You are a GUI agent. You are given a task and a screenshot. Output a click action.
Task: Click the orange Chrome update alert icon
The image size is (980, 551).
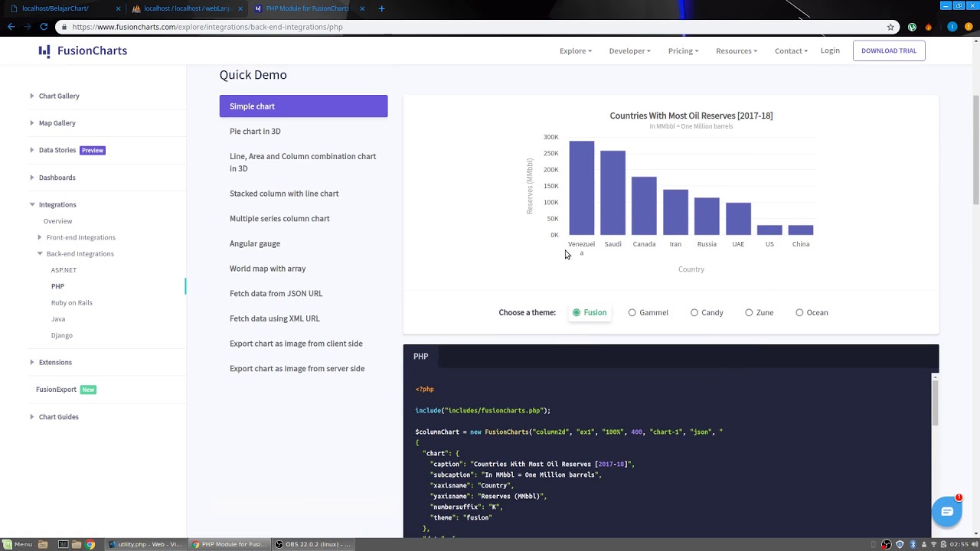point(969,27)
